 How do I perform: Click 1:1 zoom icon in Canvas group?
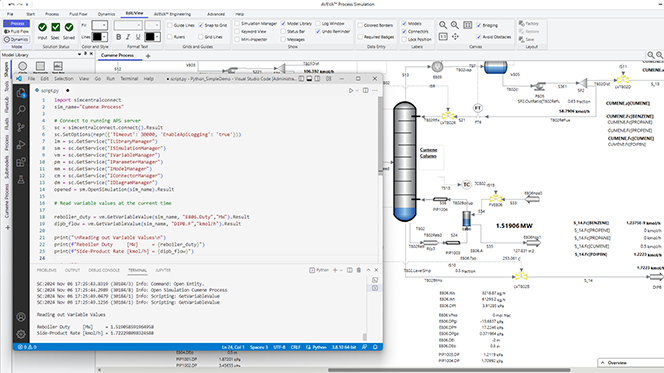(x=443, y=37)
